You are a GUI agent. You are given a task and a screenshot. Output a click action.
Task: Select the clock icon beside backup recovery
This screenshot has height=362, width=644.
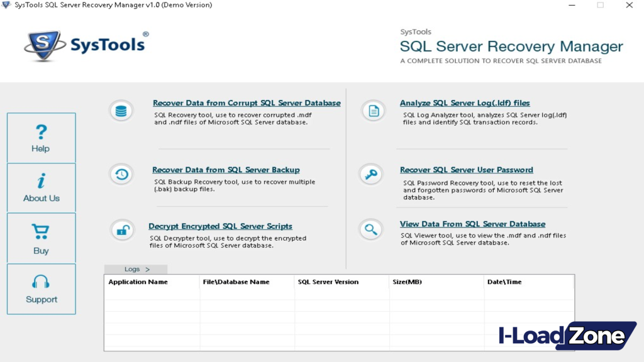121,174
